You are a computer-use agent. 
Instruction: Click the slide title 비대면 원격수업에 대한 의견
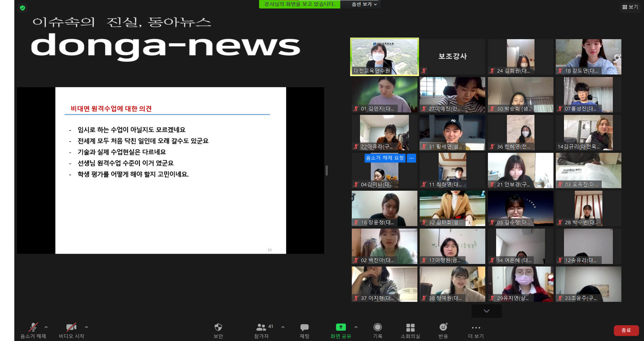[x=111, y=109]
